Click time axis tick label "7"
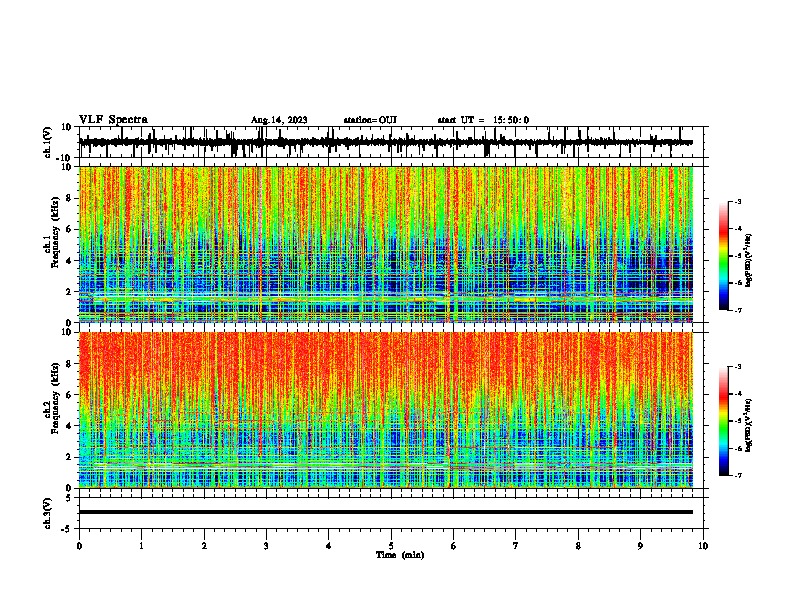Viewport: 792px width, 612px height. (516, 546)
